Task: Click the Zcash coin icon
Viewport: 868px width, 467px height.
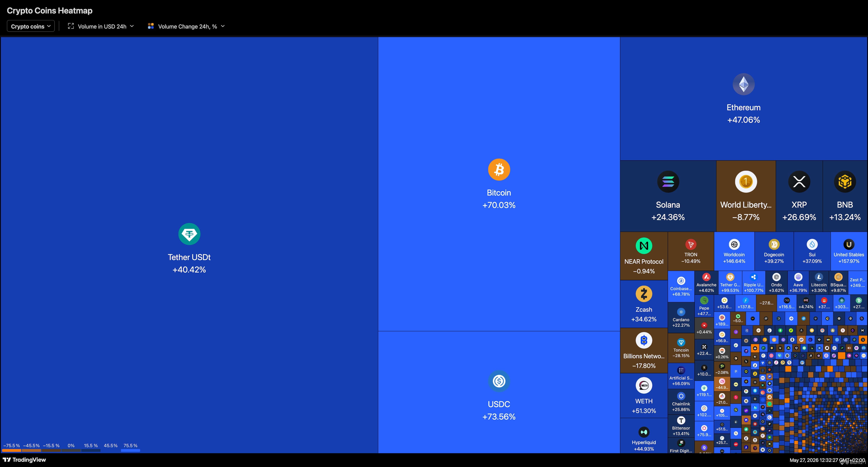Action: coord(644,294)
